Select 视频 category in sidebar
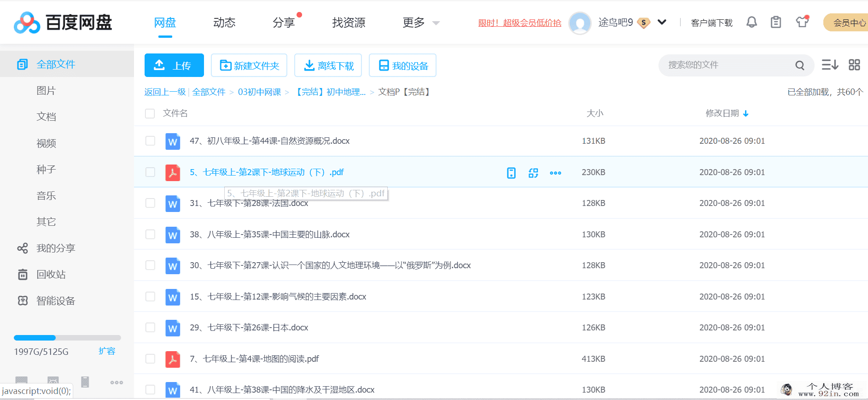Screen dimensions: 868x400 [46, 143]
